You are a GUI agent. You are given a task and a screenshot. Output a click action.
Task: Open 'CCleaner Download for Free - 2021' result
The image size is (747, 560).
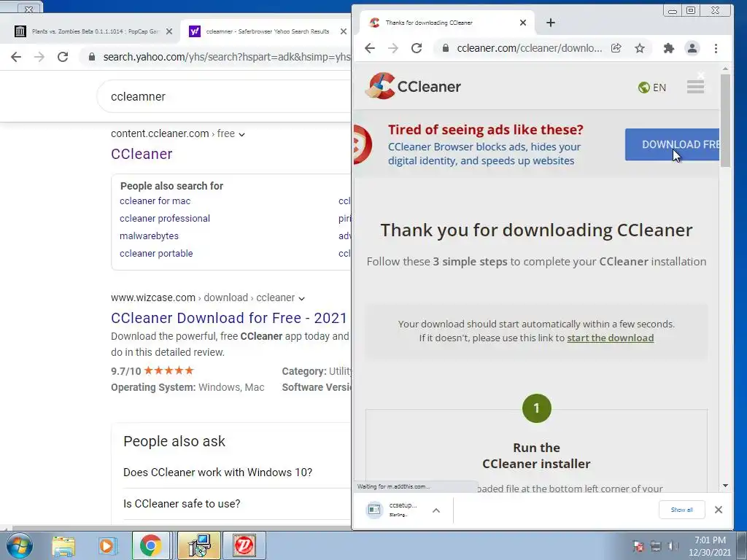pos(229,318)
